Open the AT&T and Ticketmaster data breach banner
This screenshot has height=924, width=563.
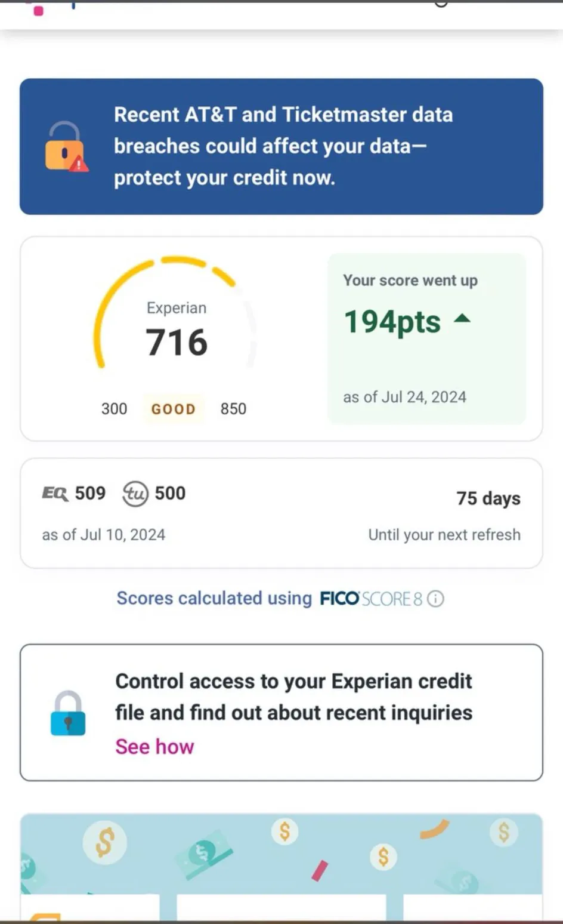point(281,146)
